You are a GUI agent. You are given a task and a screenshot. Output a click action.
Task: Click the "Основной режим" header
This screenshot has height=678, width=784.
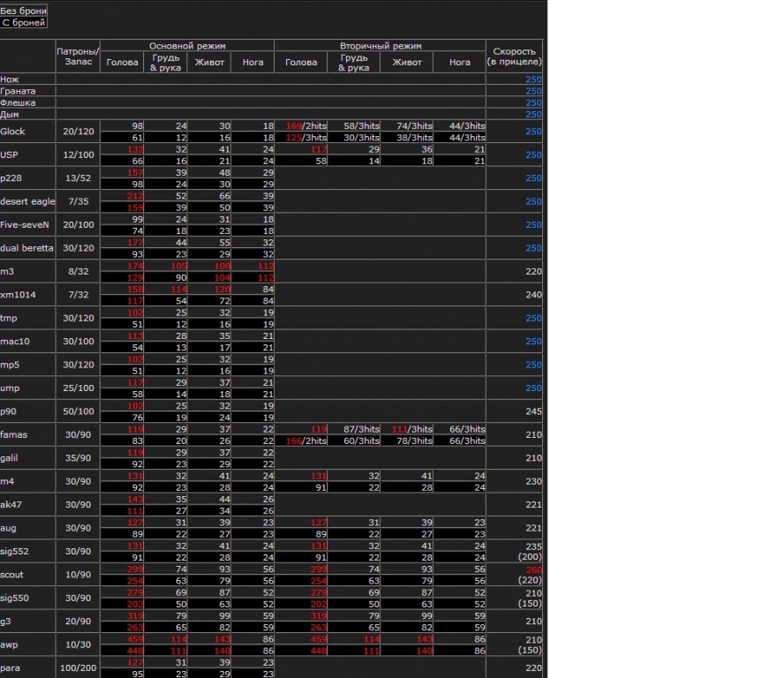(187, 45)
